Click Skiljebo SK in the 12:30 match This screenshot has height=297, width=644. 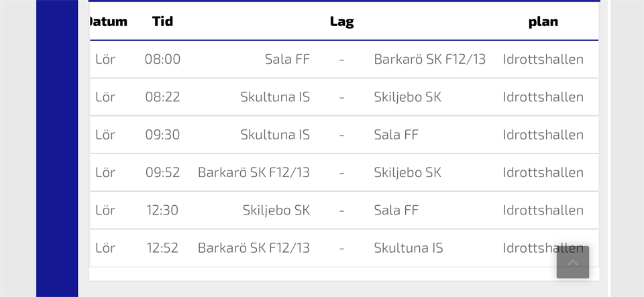[276, 210]
